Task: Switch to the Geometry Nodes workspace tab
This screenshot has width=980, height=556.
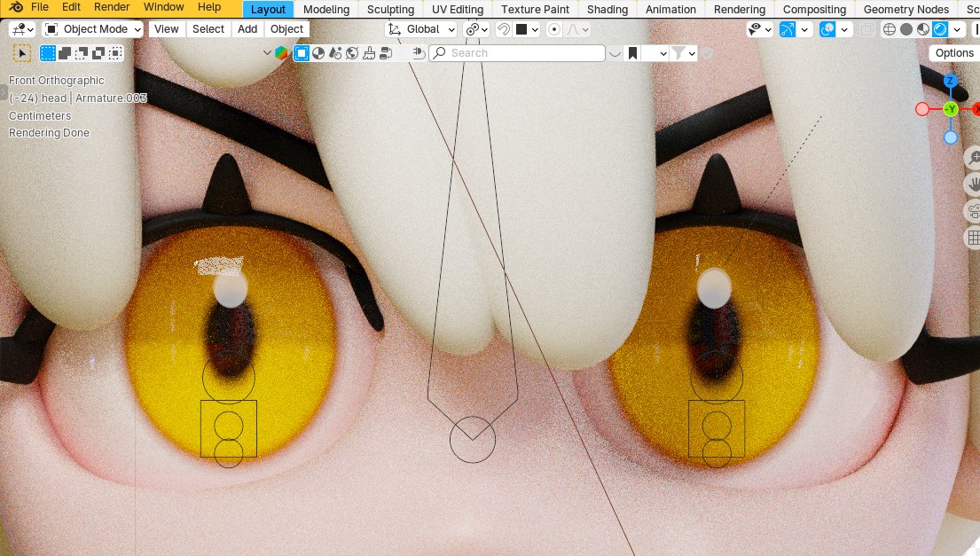Action: pos(906,10)
